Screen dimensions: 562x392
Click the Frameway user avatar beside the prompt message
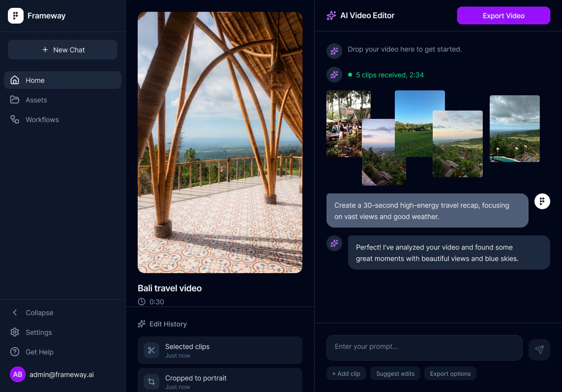pos(542,201)
